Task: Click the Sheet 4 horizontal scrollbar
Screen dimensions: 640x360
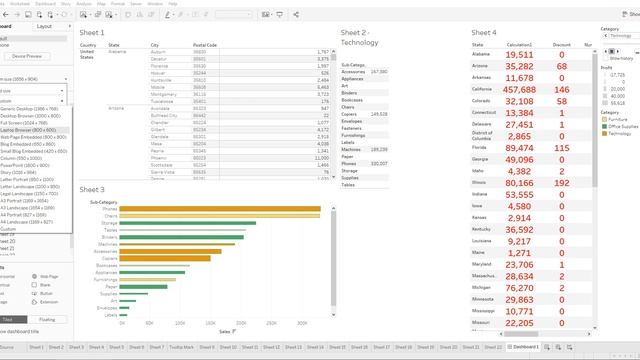Action: pyautogui.click(x=521, y=334)
